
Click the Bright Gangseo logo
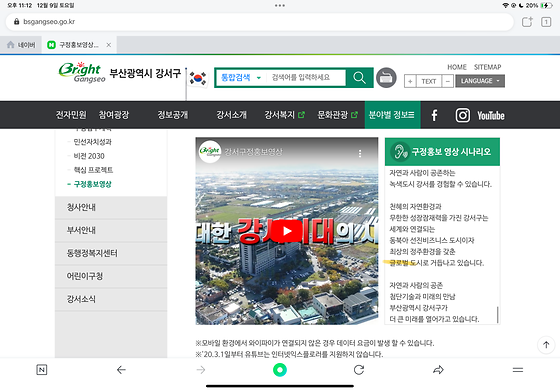click(x=82, y=72)
